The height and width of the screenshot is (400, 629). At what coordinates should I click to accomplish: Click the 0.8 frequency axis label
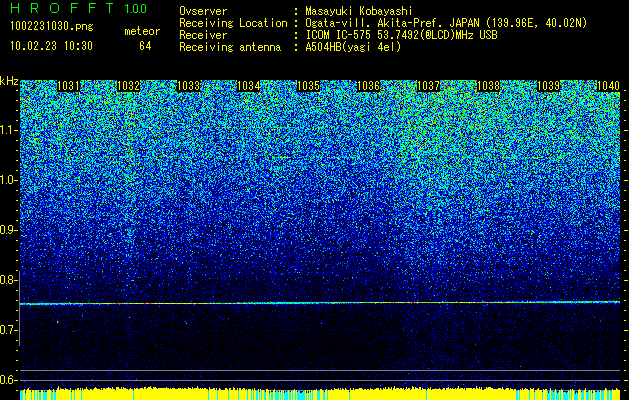click(8, 280)
